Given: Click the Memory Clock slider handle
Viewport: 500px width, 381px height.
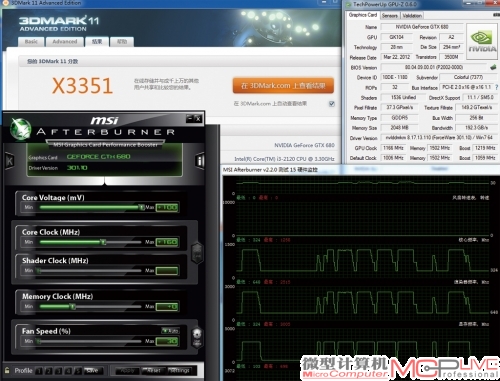Looking at the screenshot, I should (x=73, y=306).
